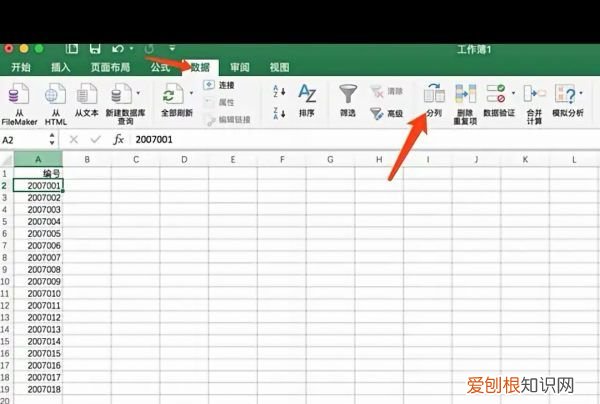Click What-If Analysis (模拟分析) icon
This screenshot has width=600, height=404.
tap(565, 94)
